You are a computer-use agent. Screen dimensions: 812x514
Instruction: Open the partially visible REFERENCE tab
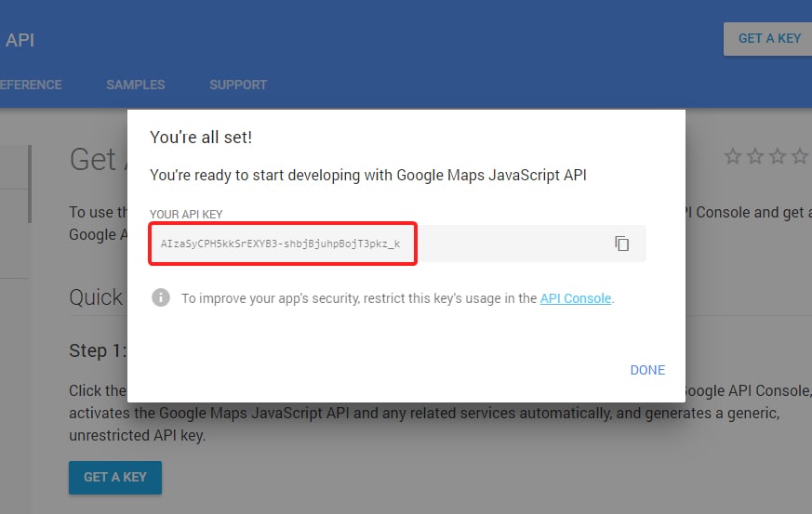point(31,85)
